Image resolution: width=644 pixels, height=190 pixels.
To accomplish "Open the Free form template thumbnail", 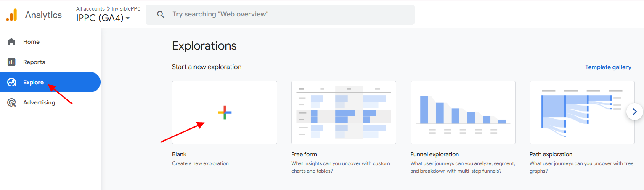I will tap(344, 112).
